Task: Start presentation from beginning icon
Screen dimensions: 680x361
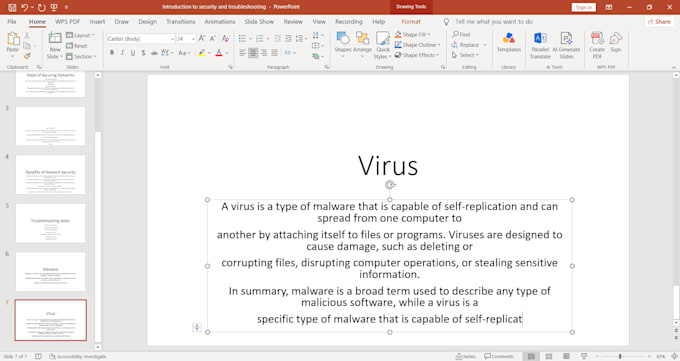Action: (54, 7)
